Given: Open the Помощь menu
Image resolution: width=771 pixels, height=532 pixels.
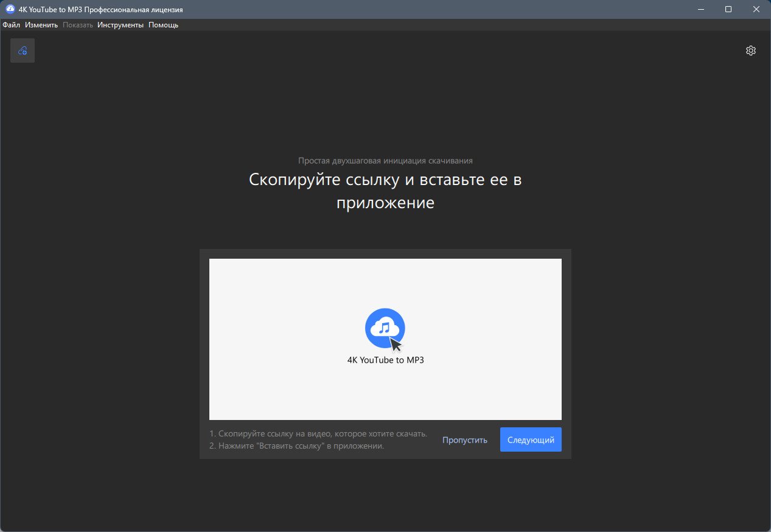Looking at the screenshot, I should [163, 25].
